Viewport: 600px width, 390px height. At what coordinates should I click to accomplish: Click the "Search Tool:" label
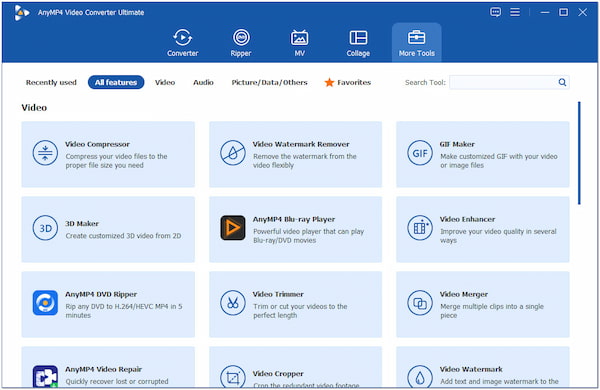coord(425,82)
